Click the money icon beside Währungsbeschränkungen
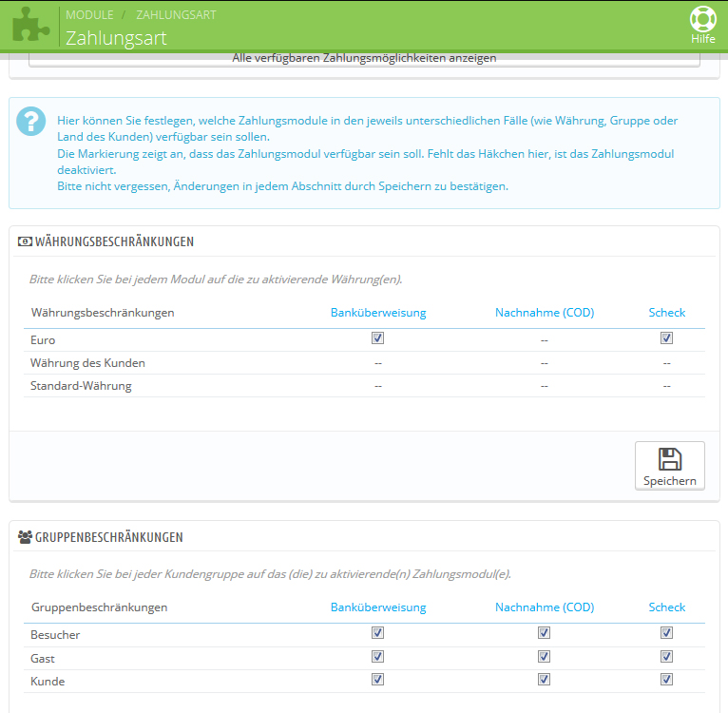The width and height of the screenshot is (728, 713). tap(25, 241)
